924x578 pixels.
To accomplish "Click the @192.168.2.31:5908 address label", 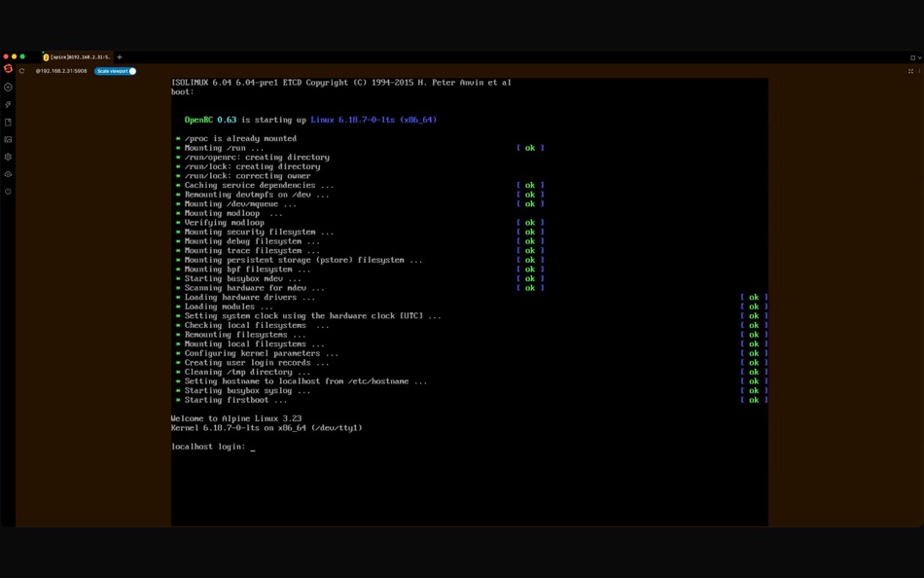I will point(61,71).
